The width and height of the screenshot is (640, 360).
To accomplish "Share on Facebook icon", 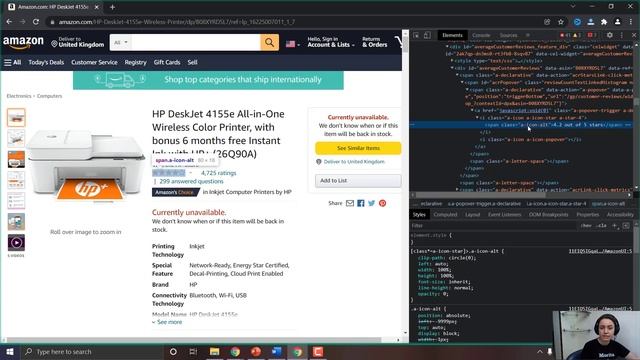I will [x=361, y=203].
